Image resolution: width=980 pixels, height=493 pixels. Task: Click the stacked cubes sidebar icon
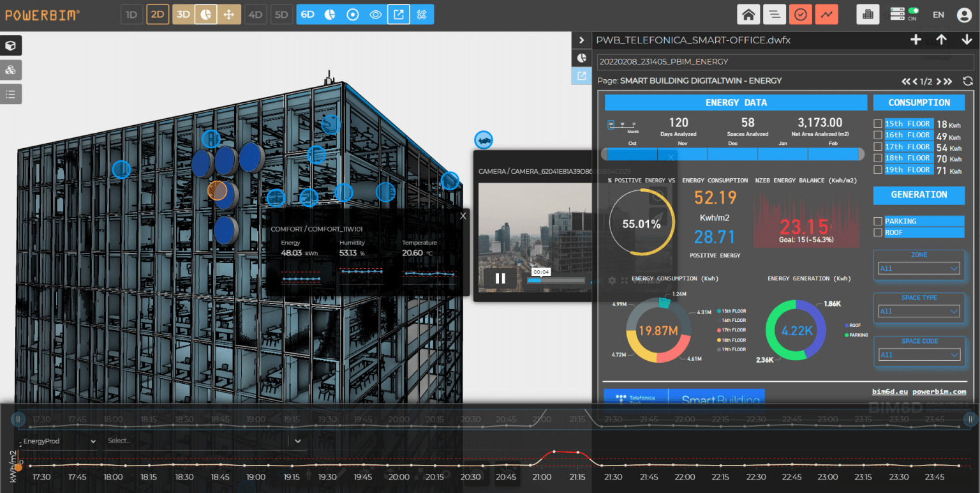[x=11, y=70]
